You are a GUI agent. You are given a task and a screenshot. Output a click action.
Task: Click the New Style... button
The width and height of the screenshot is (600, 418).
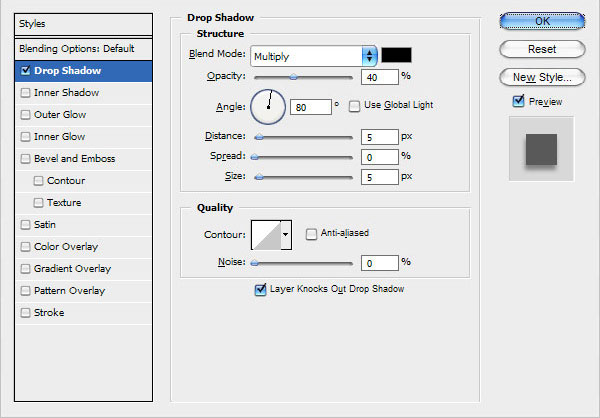542,77
